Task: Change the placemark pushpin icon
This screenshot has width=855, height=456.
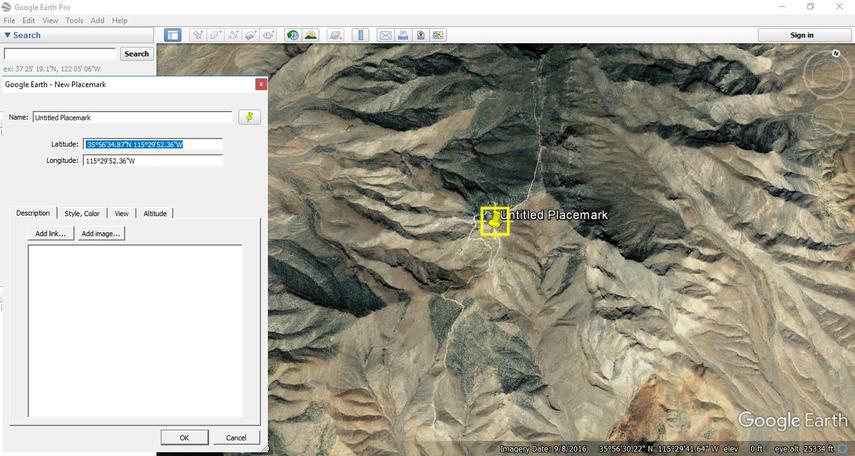Action: coord(249,117)
